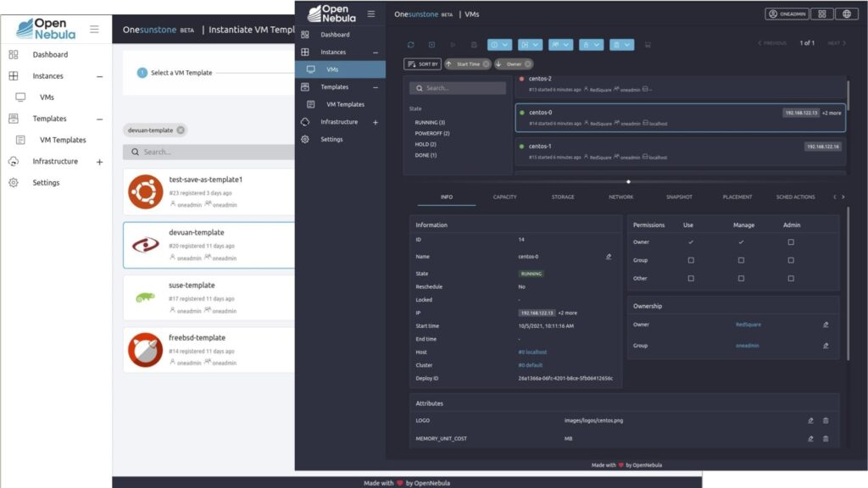Click the Dashboard icon in the light sidebar

click(x=14, y=55)
